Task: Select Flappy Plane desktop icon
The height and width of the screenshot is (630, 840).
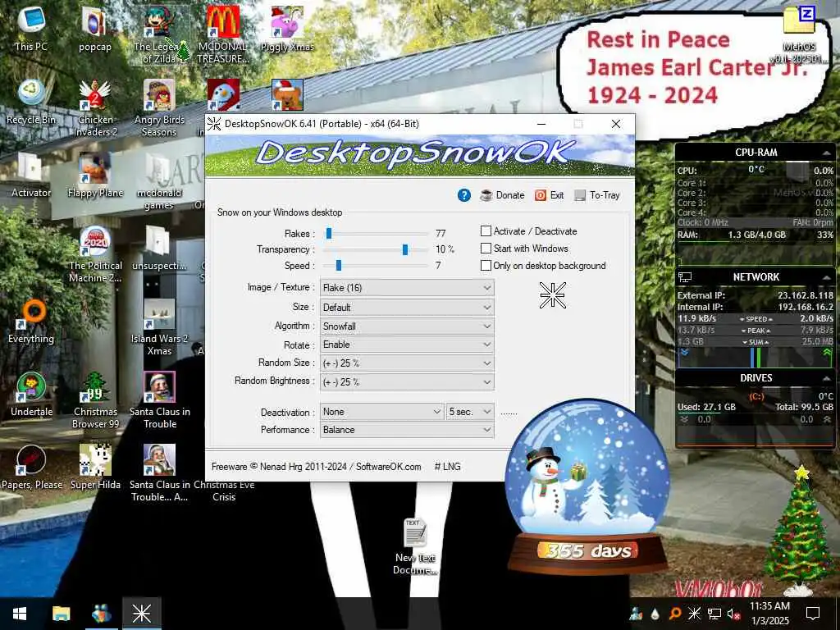Action: 95,176
